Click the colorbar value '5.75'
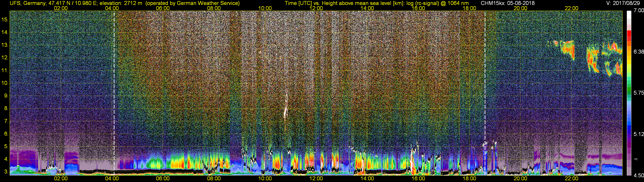 tap(638, 93)
